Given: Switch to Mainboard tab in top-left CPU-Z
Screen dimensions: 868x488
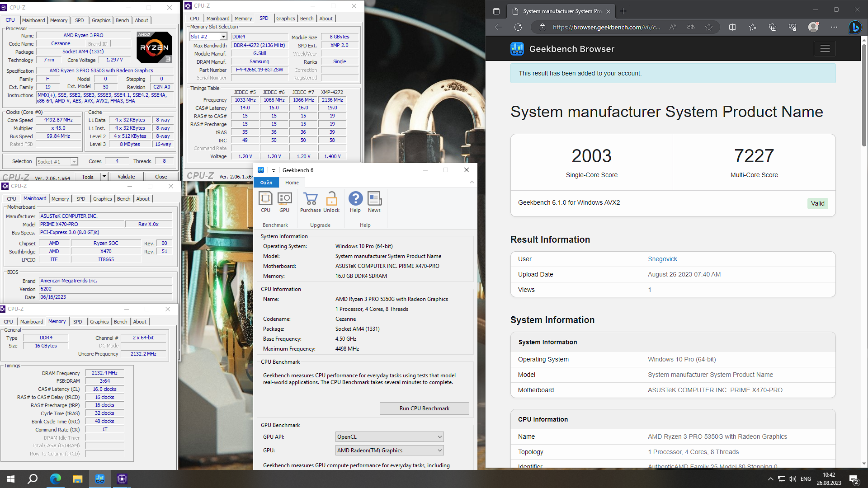Looking at the screenshot, I should coord(33,20).
